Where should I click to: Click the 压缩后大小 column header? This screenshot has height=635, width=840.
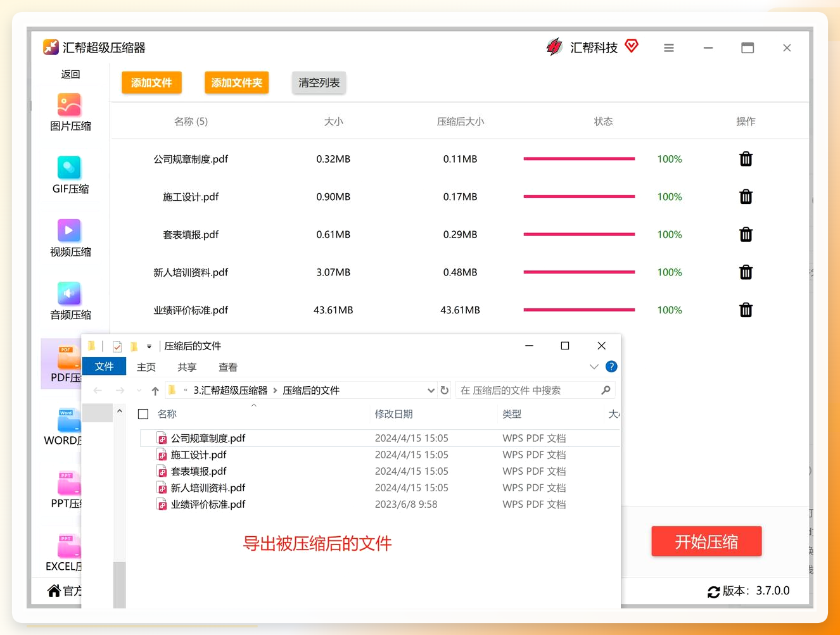point(461,122)
